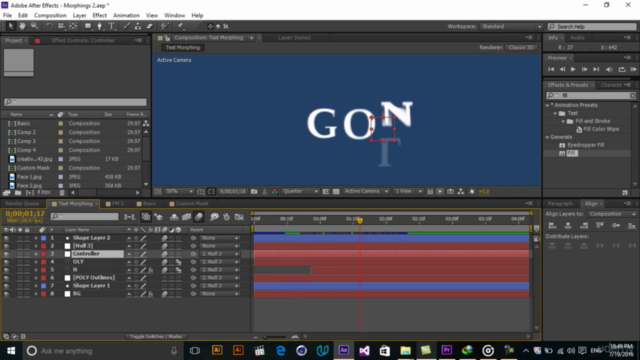Select the Rotation tool
The width and height of the screenshot is (640, 360).
[49, 26]
